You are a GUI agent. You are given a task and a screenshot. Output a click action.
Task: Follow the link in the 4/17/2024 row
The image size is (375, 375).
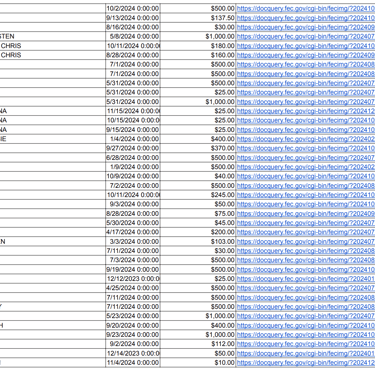(x=306, y=232)
